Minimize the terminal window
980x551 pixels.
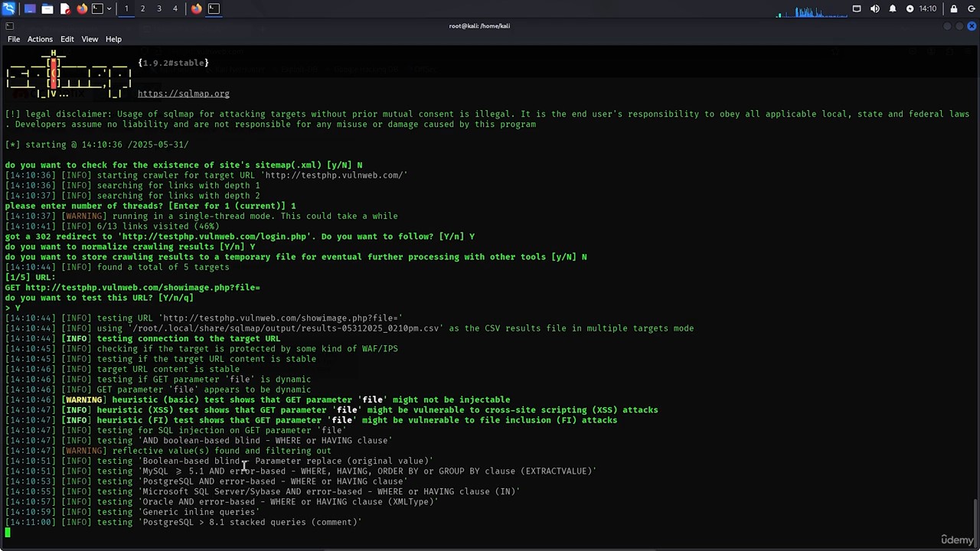947,26
